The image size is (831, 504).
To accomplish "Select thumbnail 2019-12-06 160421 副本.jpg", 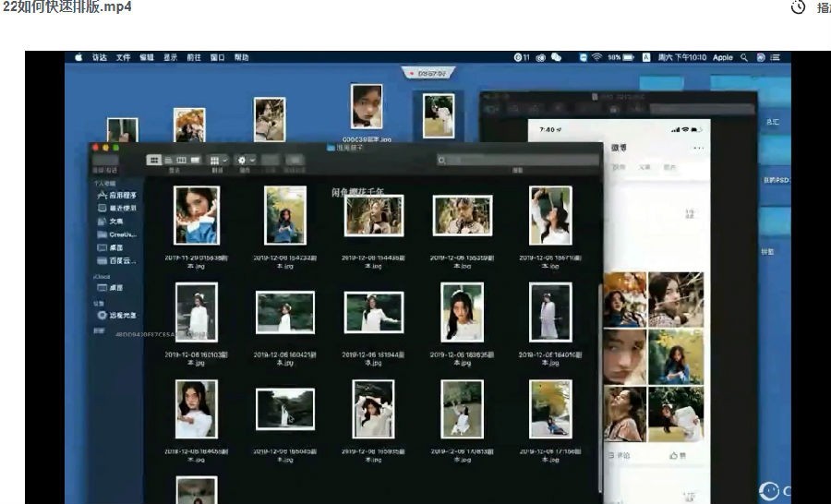I will coord(285,312).
